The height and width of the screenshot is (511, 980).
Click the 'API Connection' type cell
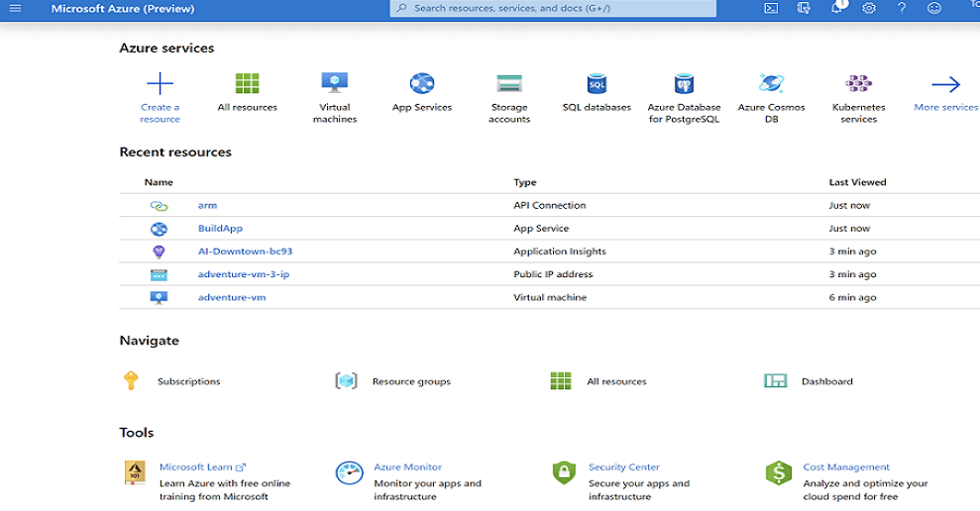[549, 205]
